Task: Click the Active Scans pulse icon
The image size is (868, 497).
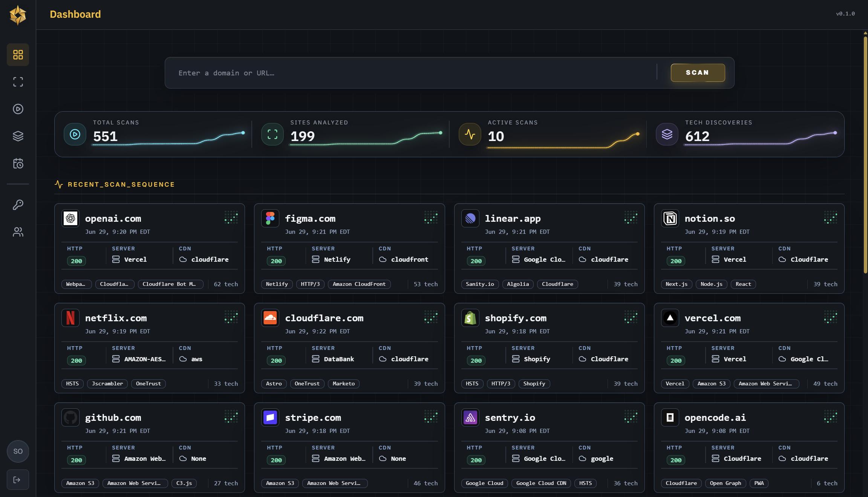Action: pyautogui.click(x=470, y=134)
